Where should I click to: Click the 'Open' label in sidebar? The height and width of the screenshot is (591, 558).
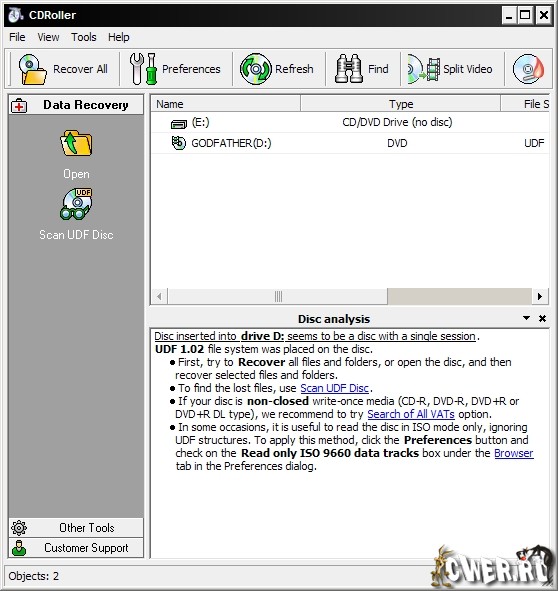(x=76, y=174)
